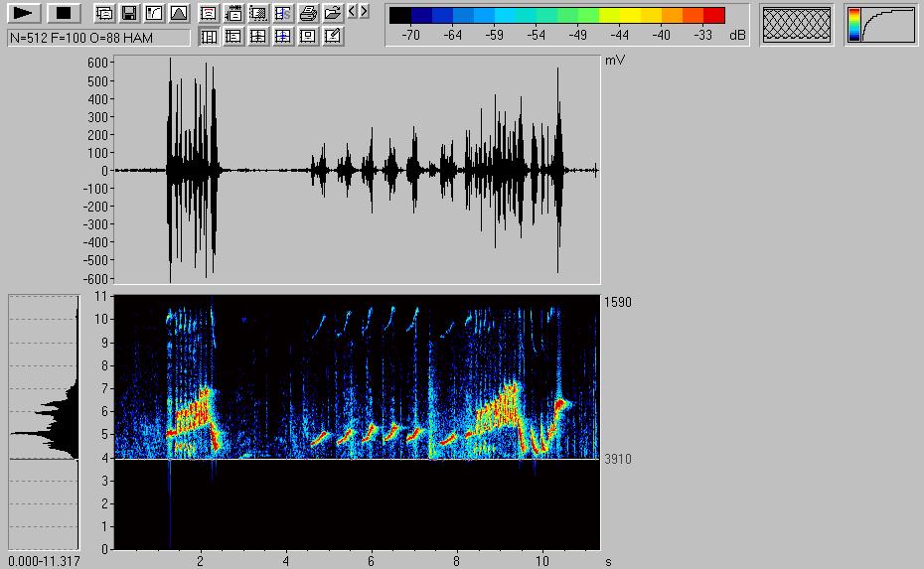Click the red end of the dB color scale
Image resolution: width=924 pixels, height=569 pixels.
point(714,15)
